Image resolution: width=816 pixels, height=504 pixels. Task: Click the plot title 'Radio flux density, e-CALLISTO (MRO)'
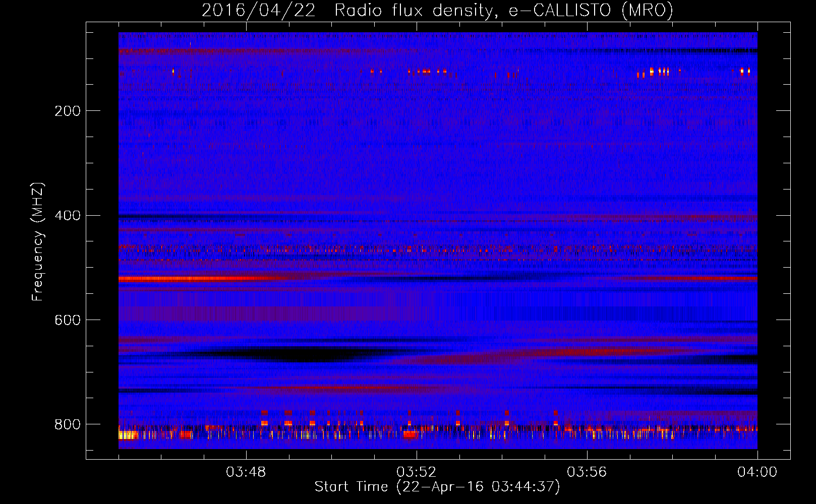[504, 10]
